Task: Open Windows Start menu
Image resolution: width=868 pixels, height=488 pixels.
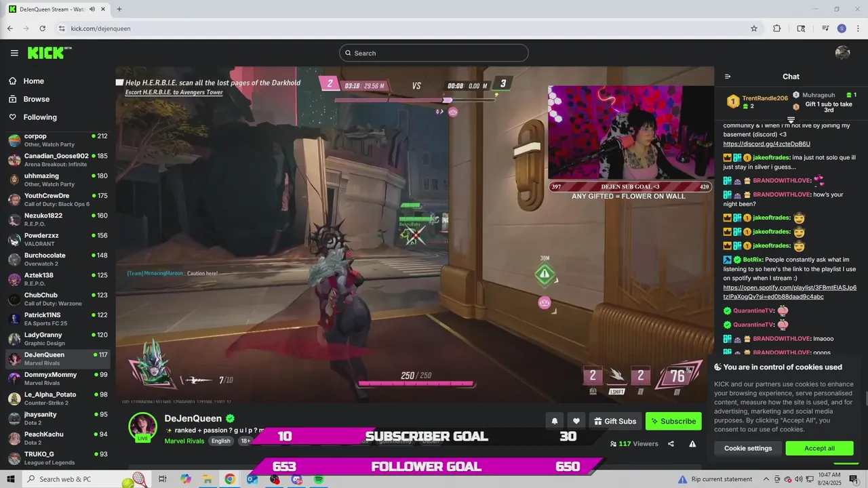Action: click(x=11, y=479)
